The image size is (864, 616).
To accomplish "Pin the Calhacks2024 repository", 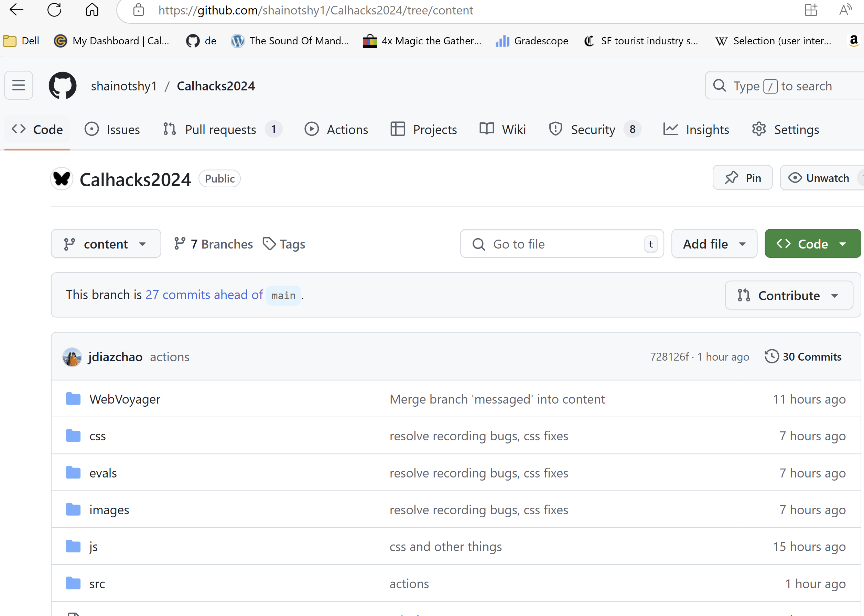I will click(x=742, y=178).
